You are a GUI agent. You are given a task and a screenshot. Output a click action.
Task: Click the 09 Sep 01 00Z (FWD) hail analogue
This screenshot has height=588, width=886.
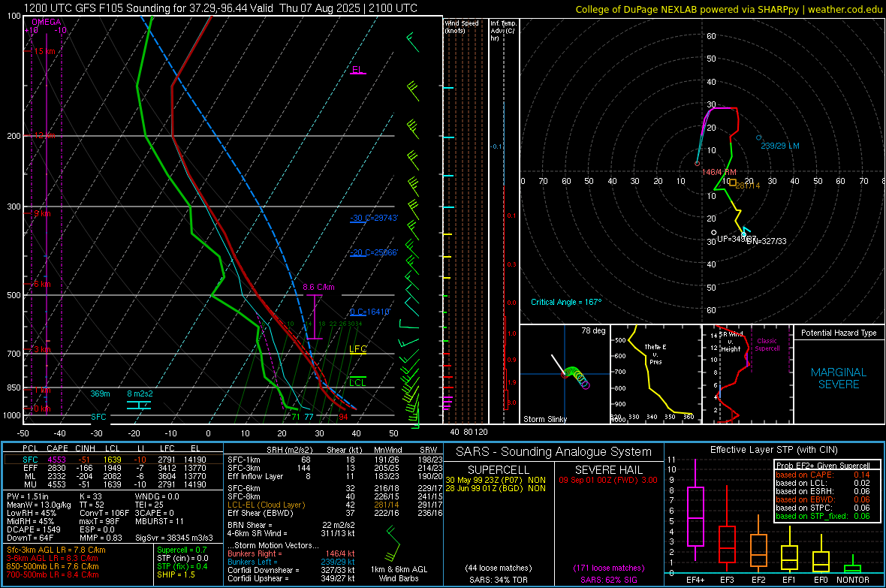pyautogui.click(x=608, y=480)
